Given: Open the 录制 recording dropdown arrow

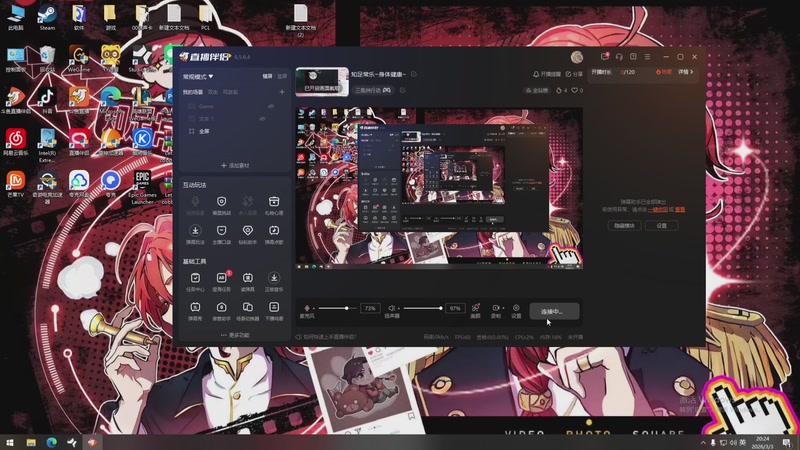Looking at the screenshot, I should coord(503,308).
